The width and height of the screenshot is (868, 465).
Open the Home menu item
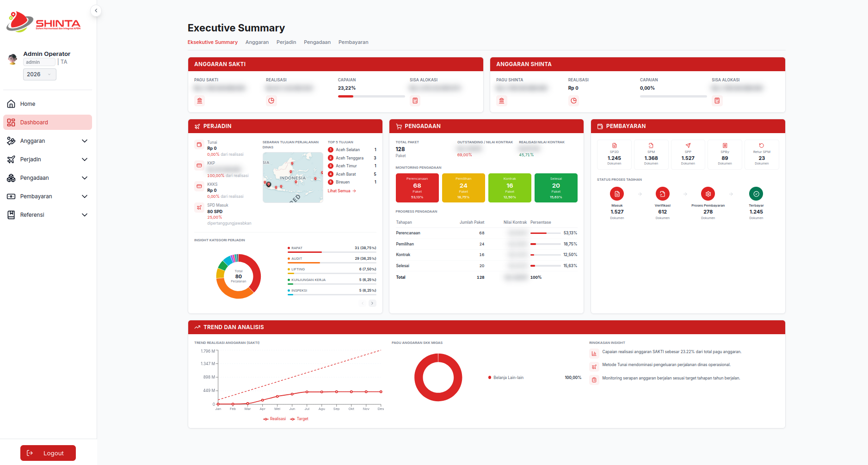(x=48, y=104)
